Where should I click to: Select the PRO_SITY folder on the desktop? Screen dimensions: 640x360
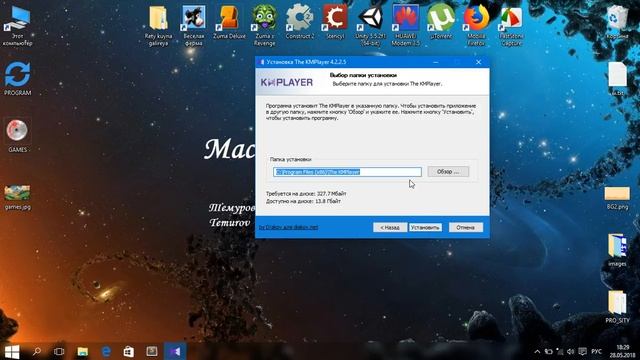617,307
